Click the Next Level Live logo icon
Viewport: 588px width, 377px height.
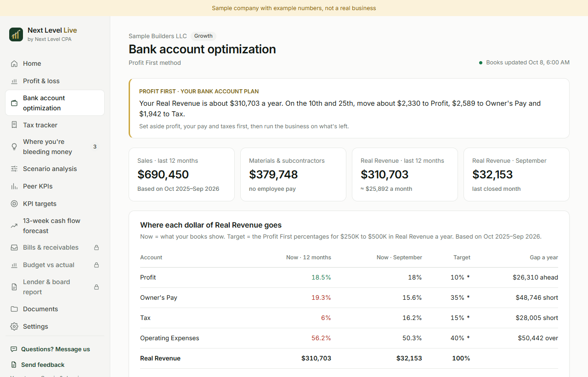[16, 34]
